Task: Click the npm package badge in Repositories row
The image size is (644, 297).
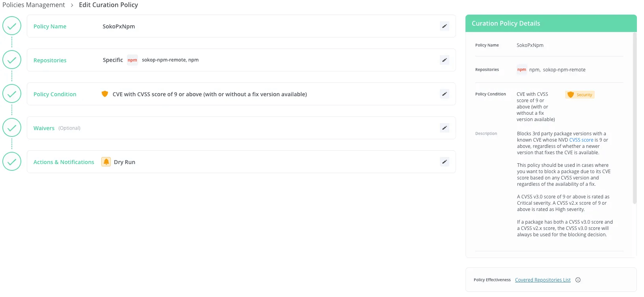Action: [132, 60]
